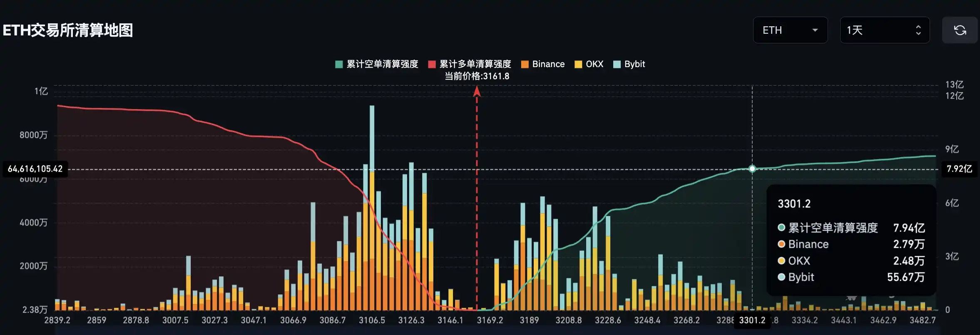Click tooltip row OKX 2.48万
Screen dimensions: 980x335
click(x=851, y=261)
